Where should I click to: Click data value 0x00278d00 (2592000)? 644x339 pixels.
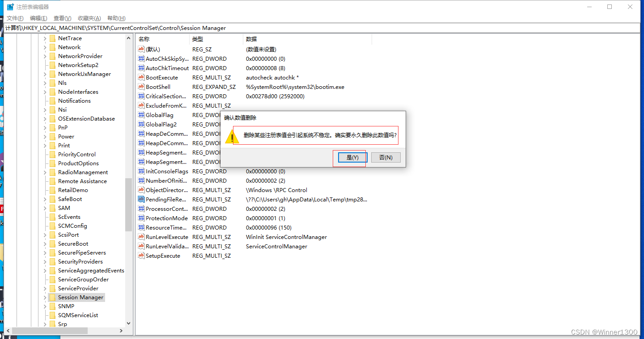pos(275,96)
